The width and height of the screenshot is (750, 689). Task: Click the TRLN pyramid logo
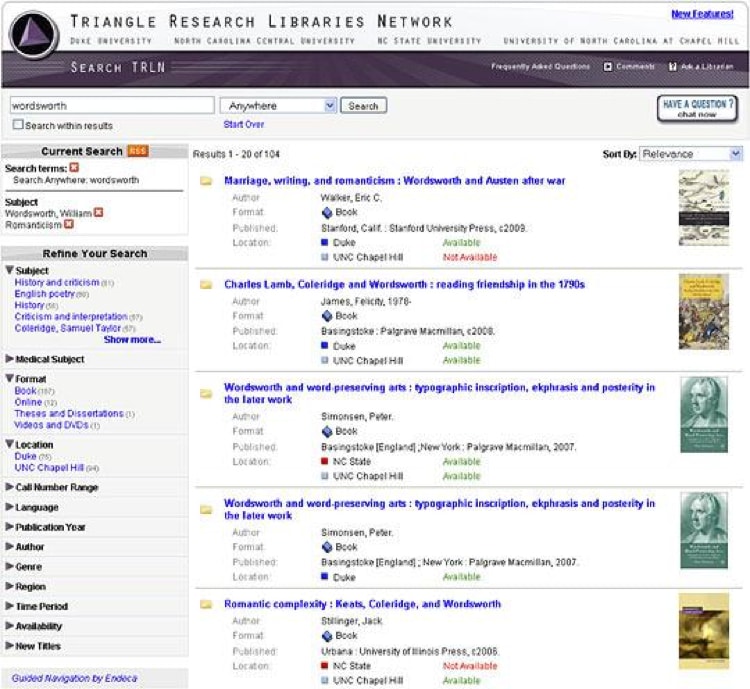click(x=33, y=35)
